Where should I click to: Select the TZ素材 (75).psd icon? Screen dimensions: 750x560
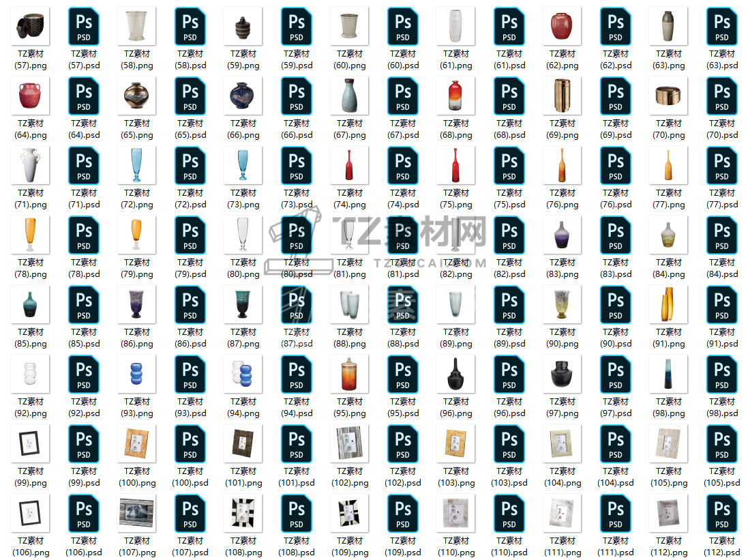point(509,166)
